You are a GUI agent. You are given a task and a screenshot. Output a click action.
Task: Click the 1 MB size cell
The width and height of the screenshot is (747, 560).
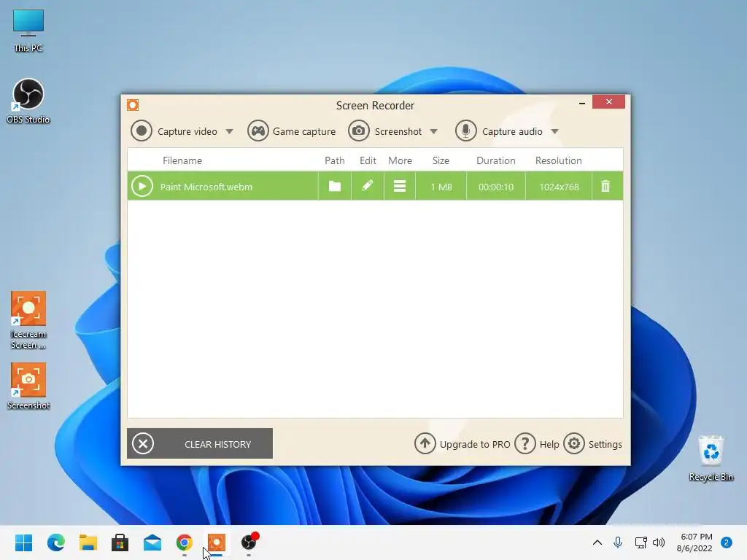[441, 187]
